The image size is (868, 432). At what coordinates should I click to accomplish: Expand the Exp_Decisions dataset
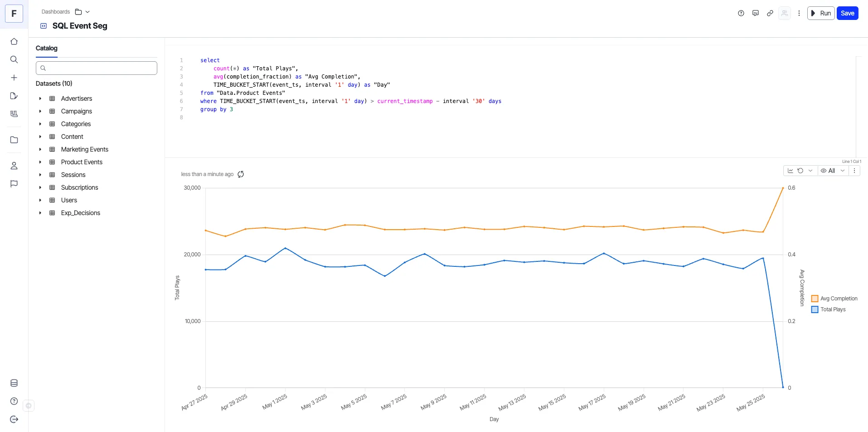click(x=40, y=213)
